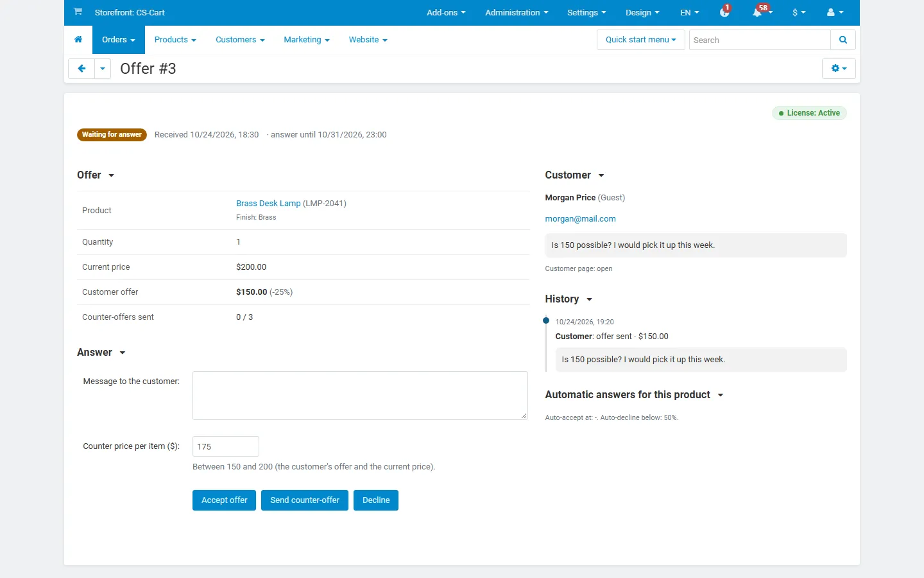
Task: Click the Counter price per item field
Action: 226,446
